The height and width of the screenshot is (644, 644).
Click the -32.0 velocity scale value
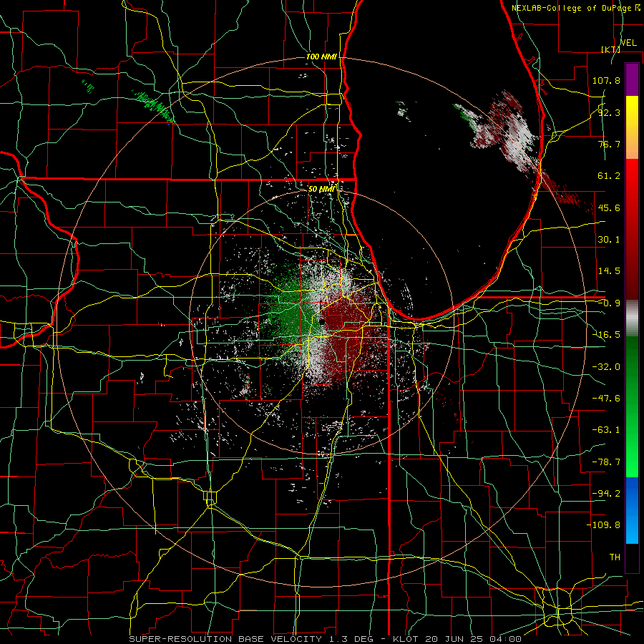click(x=606, y=367)
